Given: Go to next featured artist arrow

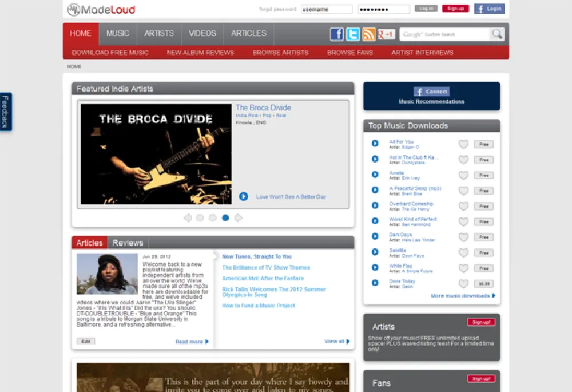Looking at the screenshot, I should coord(238,218).
